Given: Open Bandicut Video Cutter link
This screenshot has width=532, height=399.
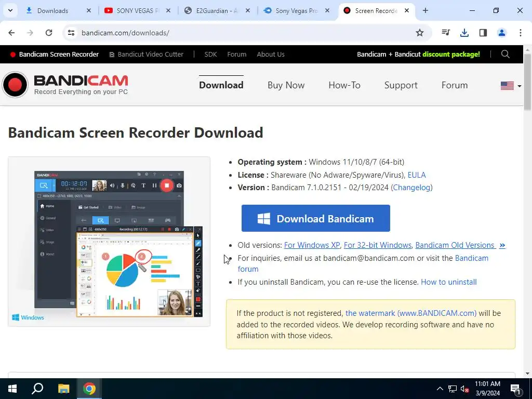Looking at the screenshot, I should coord(146,54).
